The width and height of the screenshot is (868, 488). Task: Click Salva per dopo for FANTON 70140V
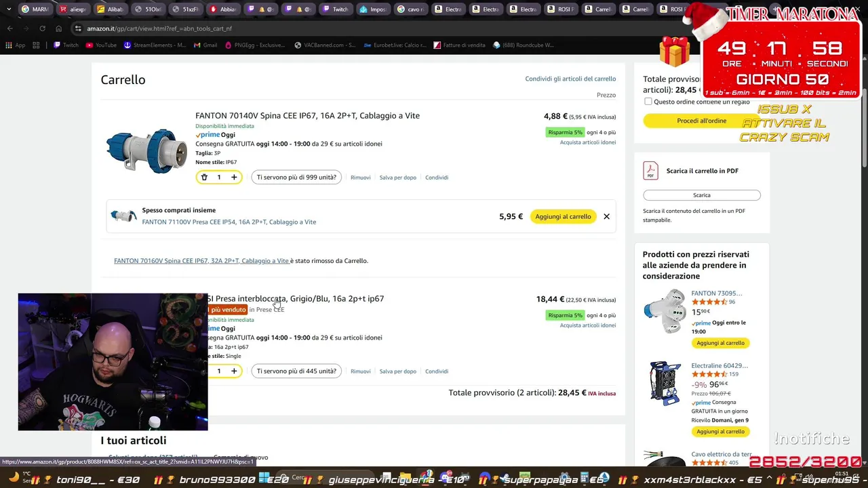(x=397, y=178)
